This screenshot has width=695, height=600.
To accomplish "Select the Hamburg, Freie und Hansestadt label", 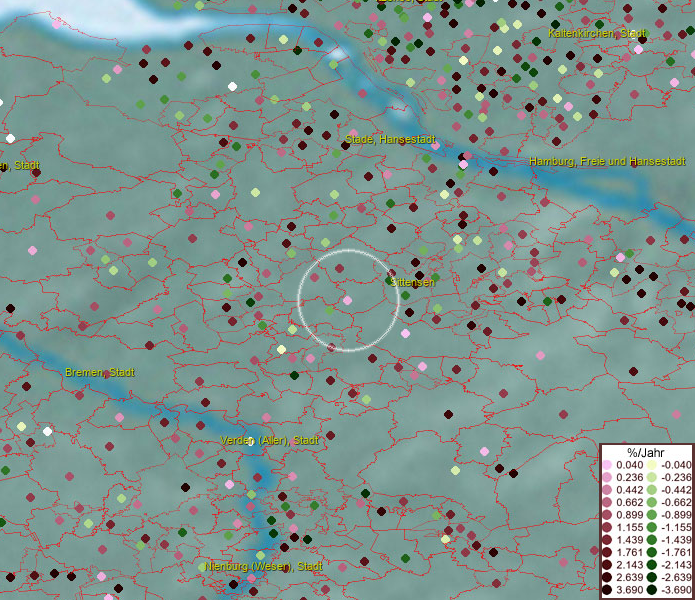I will [x=607, y=161].
